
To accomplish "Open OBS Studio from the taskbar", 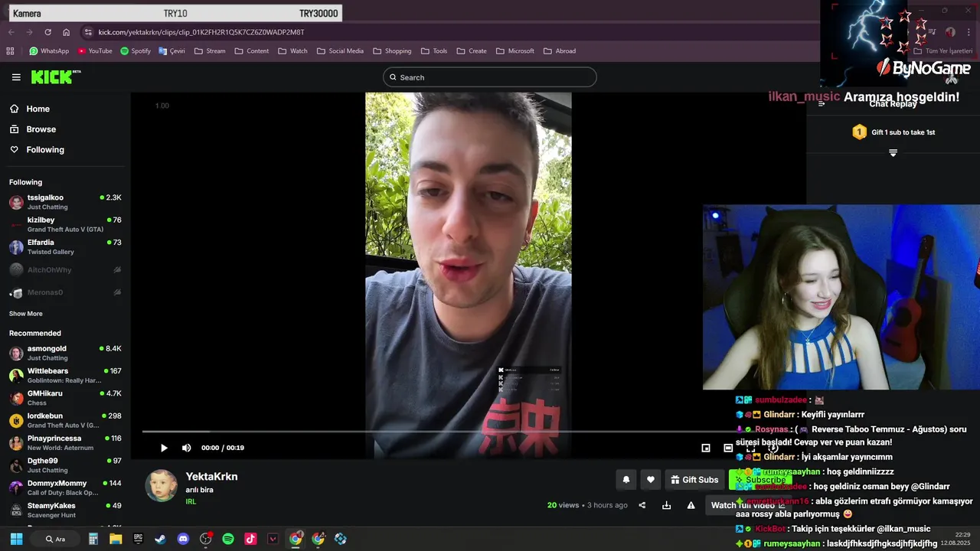I will 205,539.
